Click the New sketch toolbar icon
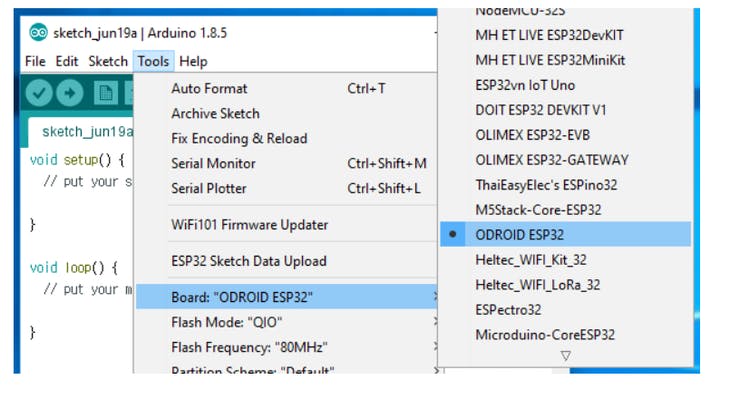 tap(105, 93)
